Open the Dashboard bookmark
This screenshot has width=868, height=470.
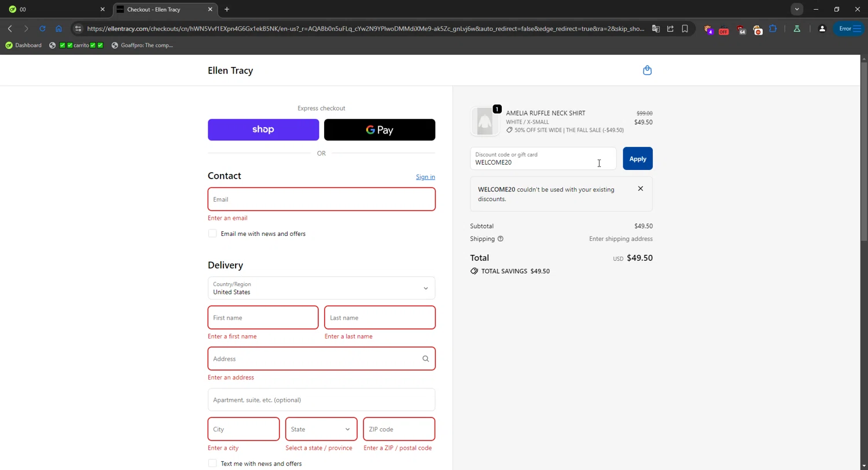click(x=24, y=45)
